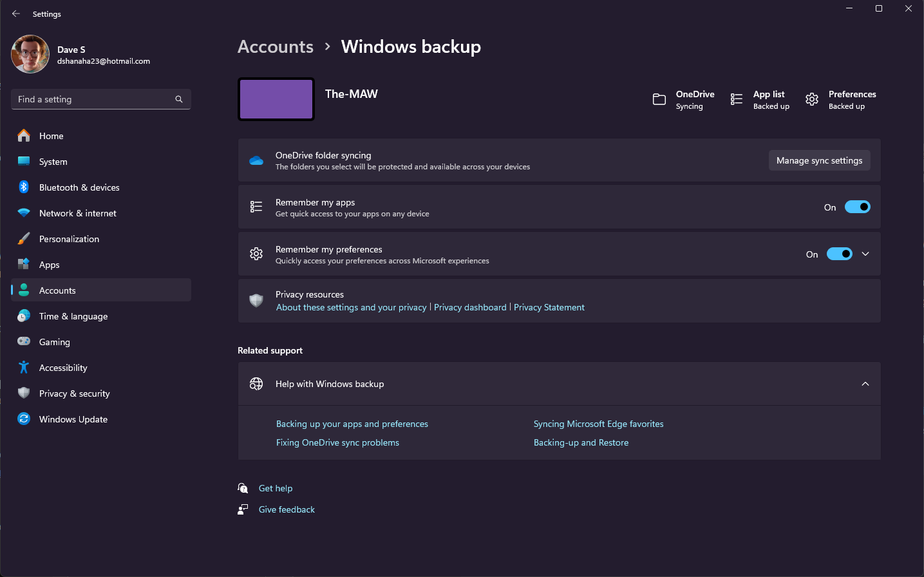
Task: Open Personalization settings page
Action: click(69, 239)
